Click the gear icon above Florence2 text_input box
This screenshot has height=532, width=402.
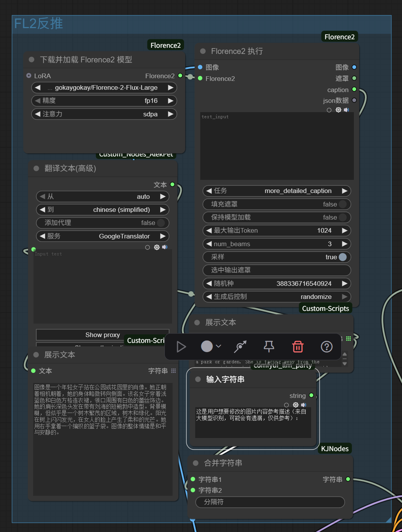point(338,110)
